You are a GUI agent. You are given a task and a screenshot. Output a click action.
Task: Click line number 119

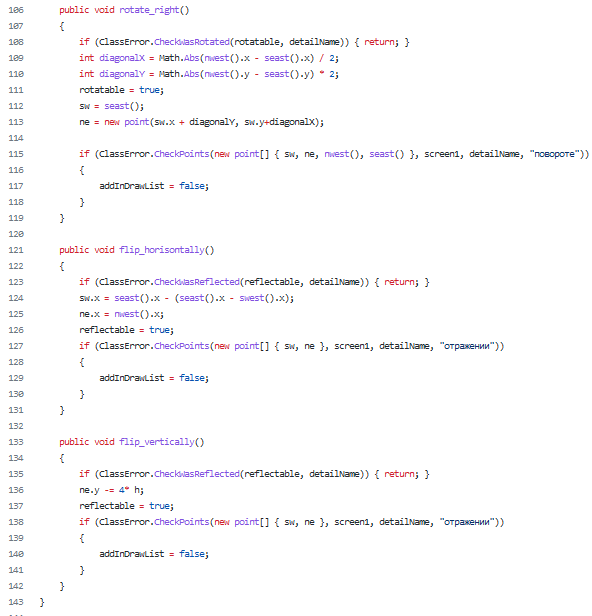point(16,218)
